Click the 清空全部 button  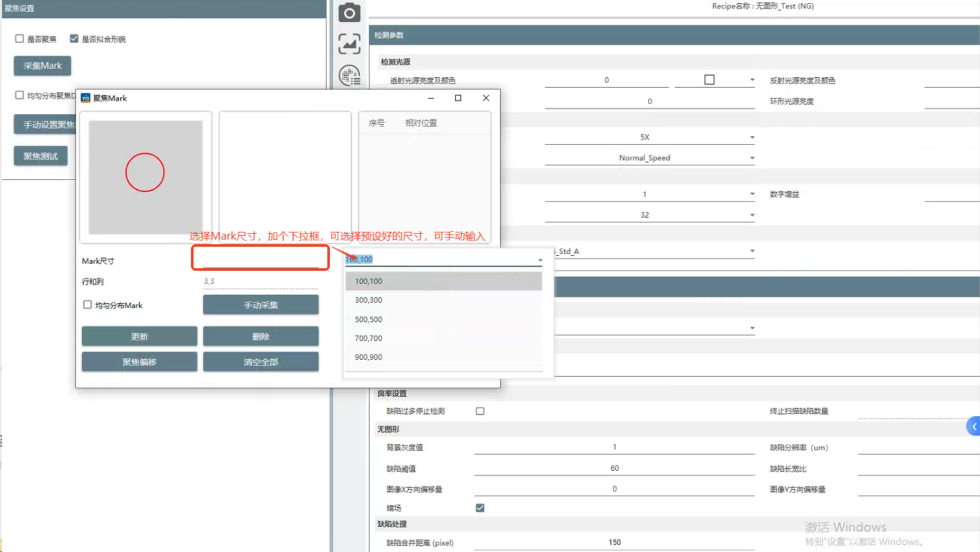pos(260,362)
